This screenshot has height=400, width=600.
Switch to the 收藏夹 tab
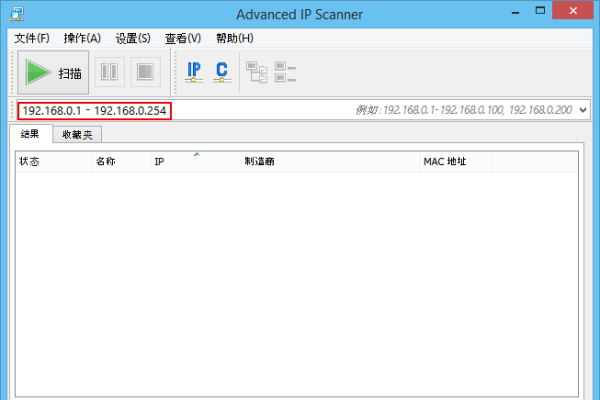(78, 135)
